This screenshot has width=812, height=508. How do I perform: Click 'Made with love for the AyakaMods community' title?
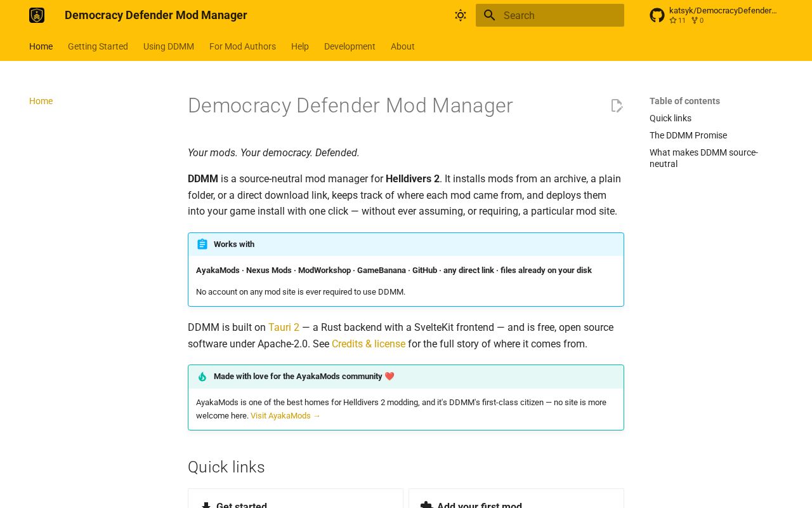304,377
